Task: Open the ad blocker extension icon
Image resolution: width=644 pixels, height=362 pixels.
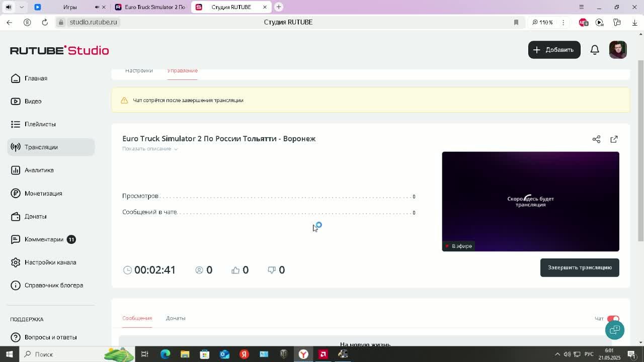Action: click(x=583, y=22)
